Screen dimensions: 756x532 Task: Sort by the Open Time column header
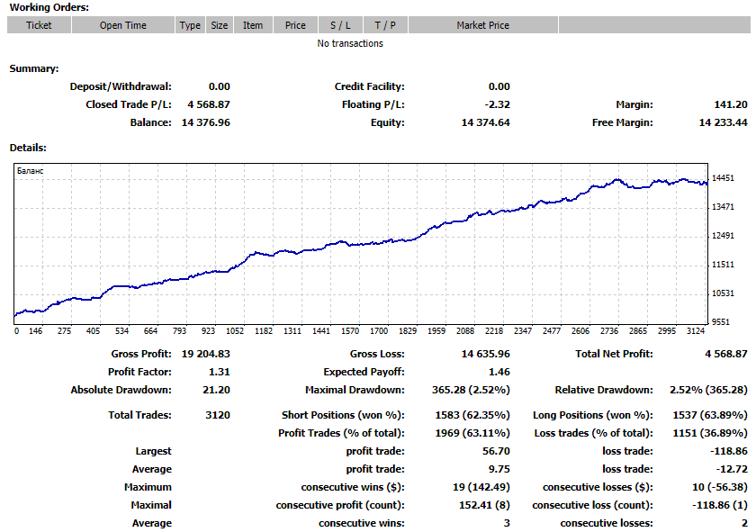point(123,25)
